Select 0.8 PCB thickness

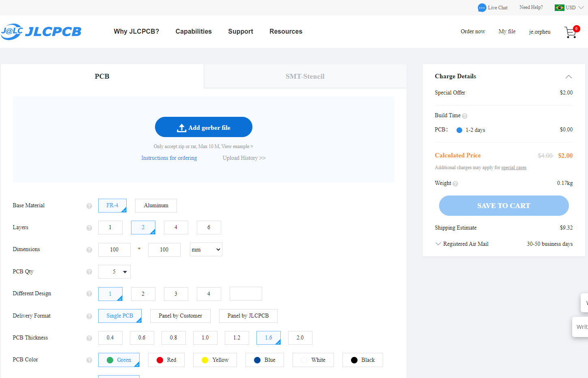pos(174,338)
